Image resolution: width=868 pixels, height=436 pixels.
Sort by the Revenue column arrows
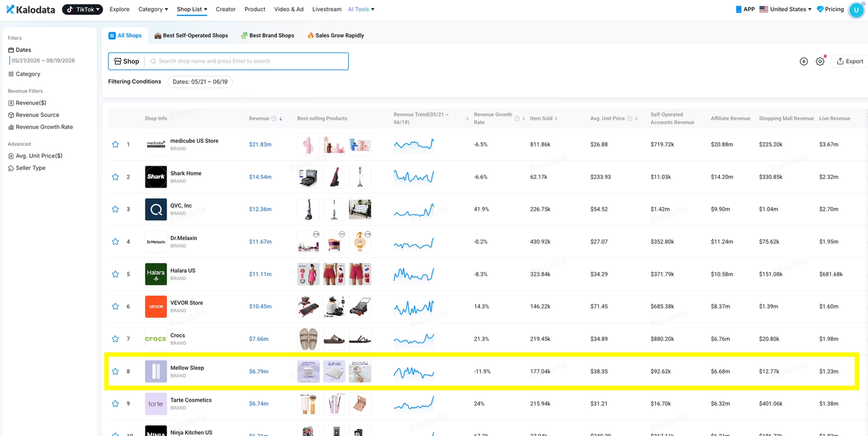pyautogui.click(x=280, y=119)
